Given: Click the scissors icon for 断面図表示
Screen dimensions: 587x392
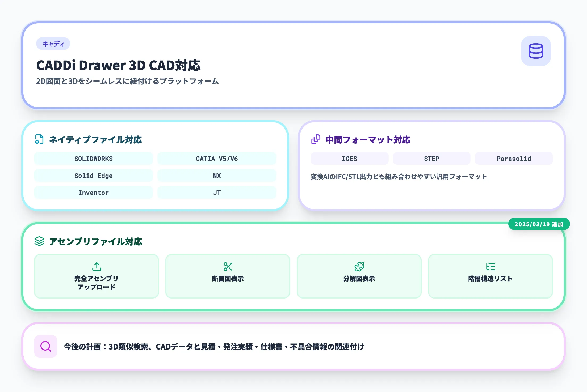Looking at the screenshot, I should pyautogui.click(x=227, y=266).
